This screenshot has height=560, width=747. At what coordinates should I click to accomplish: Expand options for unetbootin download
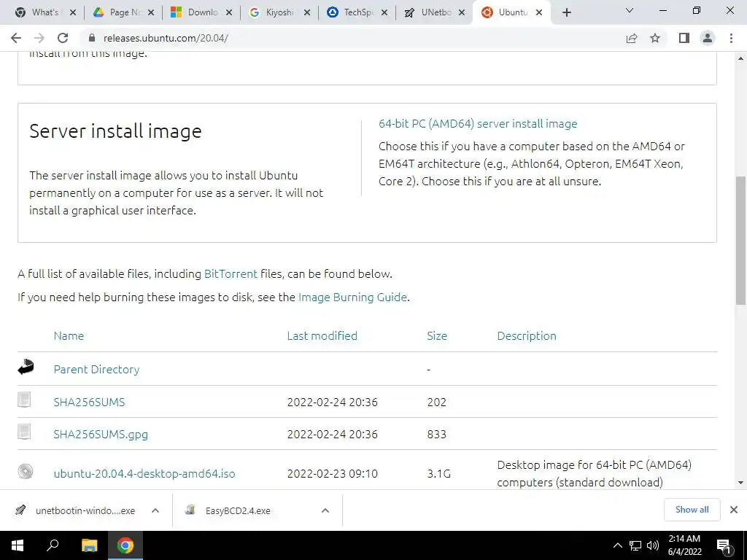click(155, 510)
